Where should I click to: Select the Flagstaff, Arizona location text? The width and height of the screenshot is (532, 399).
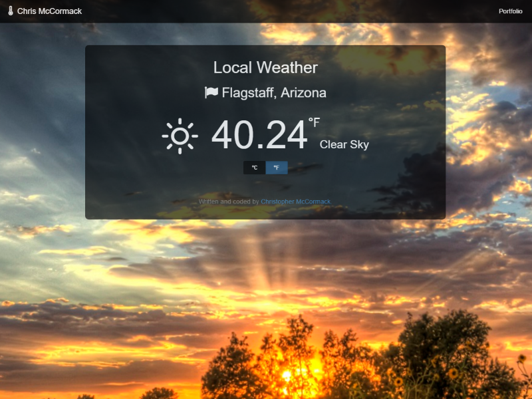[x=274, y=92]
